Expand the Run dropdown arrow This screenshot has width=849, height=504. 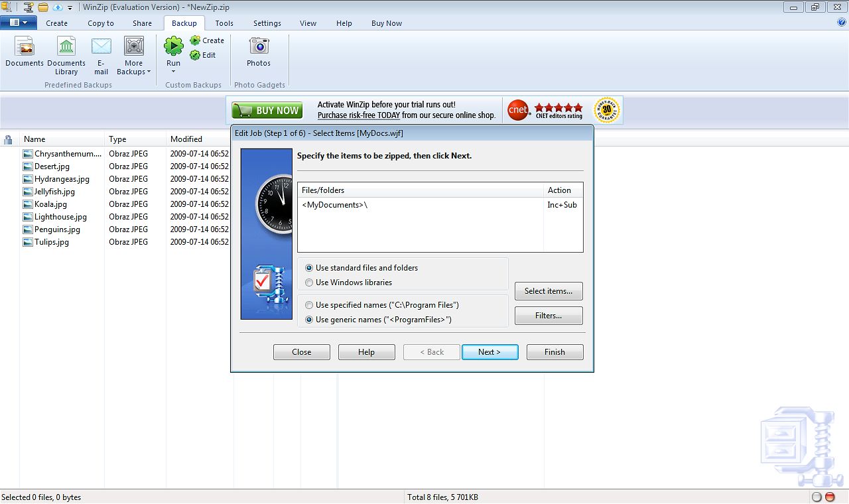point(173,72)
